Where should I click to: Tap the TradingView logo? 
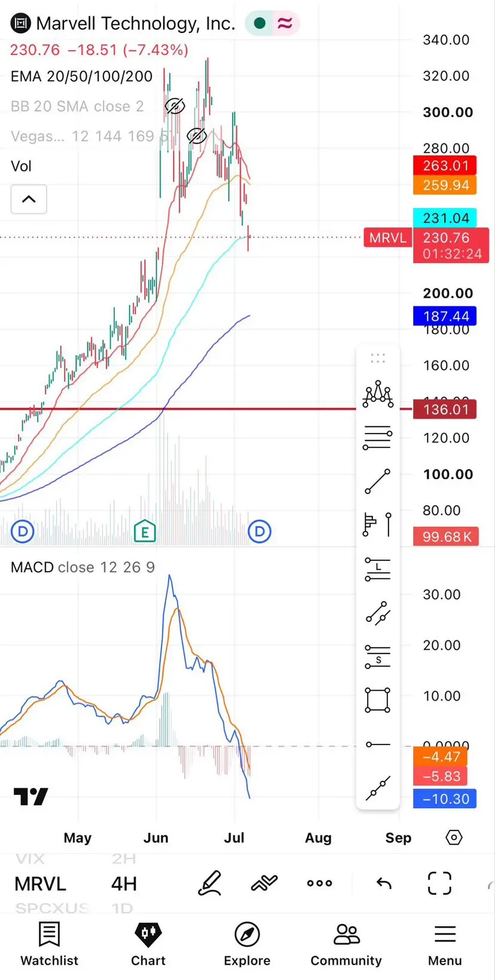30,796
